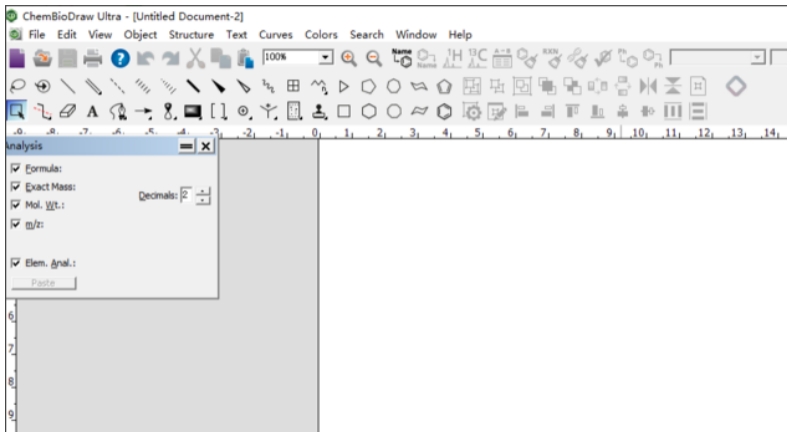Click the New Document icon
This screenshot has height=432, width=792.
click(17, 59)
